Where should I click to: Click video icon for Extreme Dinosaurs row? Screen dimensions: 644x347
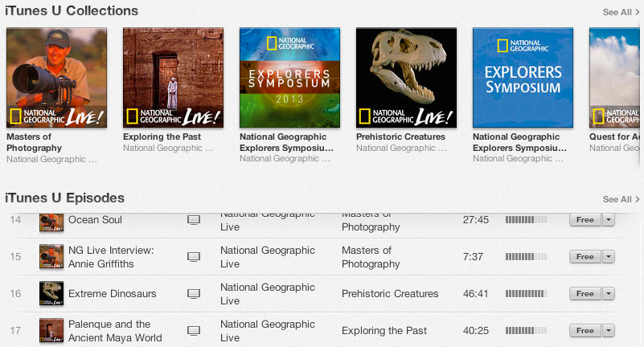[x=193, y=294]
